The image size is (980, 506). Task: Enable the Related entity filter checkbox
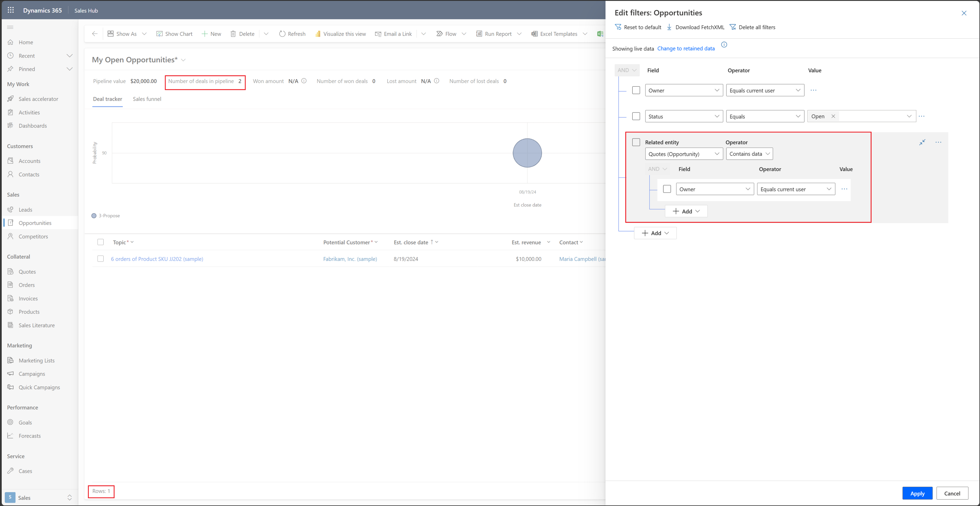[636, 142]
